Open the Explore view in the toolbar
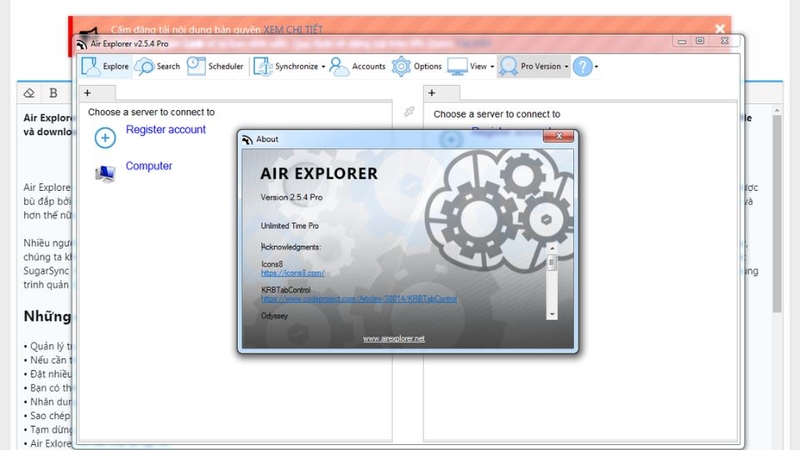800x450 pixels. tap(106, 66)
